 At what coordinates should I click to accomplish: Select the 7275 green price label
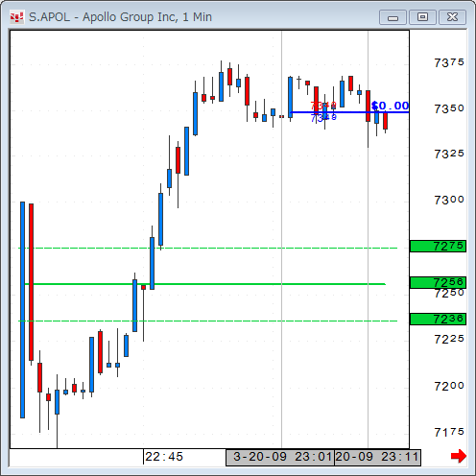pyautogui.click(x=438, y=247)
